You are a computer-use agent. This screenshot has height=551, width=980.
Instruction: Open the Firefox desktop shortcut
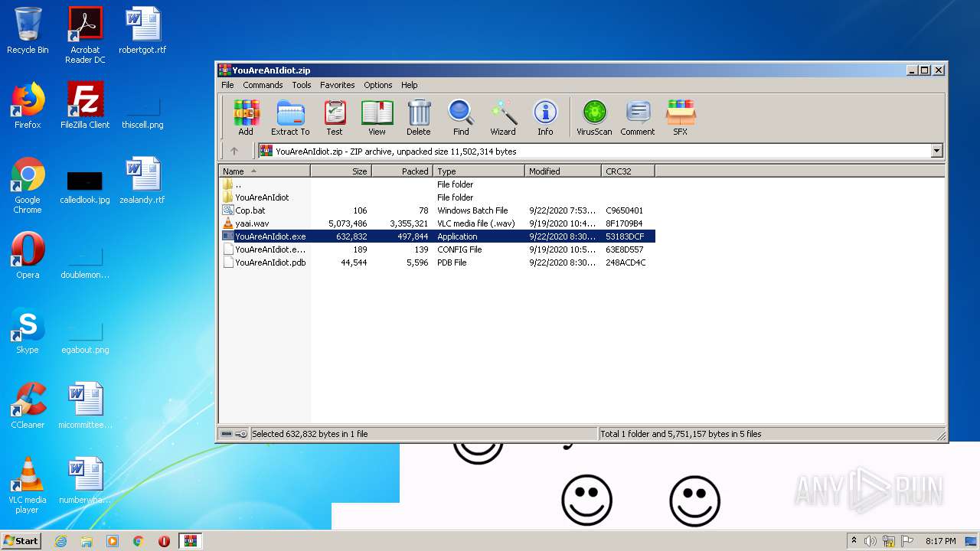(x=28, y=106)
